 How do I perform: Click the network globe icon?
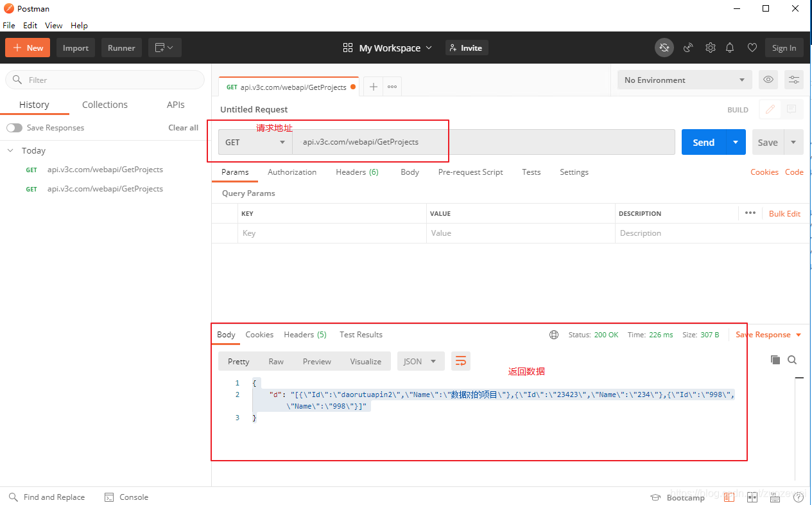554,335
